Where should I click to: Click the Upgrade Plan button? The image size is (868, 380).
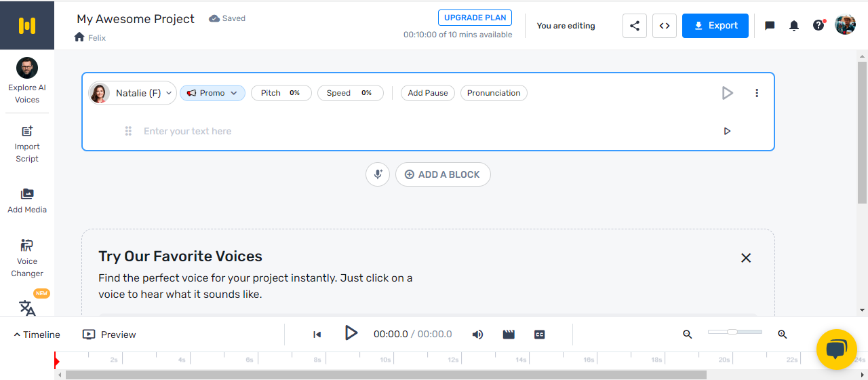(x=475, y=18)
